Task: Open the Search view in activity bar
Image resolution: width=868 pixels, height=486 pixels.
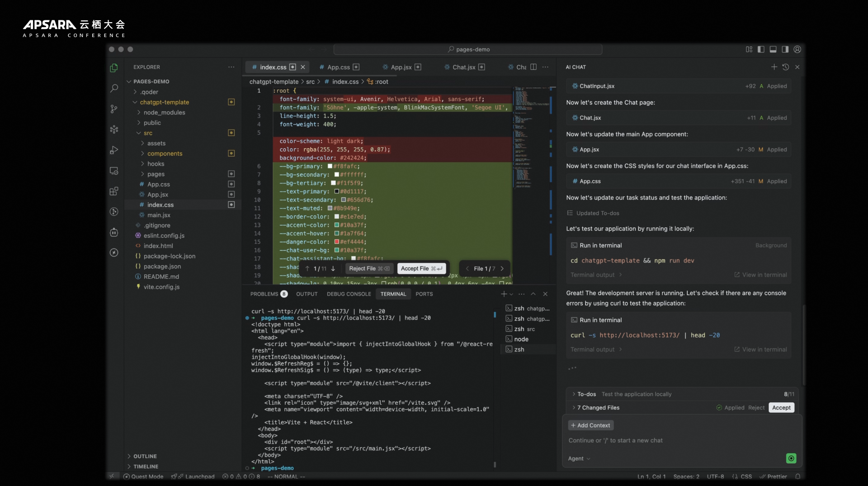Action: pos(114,88)
